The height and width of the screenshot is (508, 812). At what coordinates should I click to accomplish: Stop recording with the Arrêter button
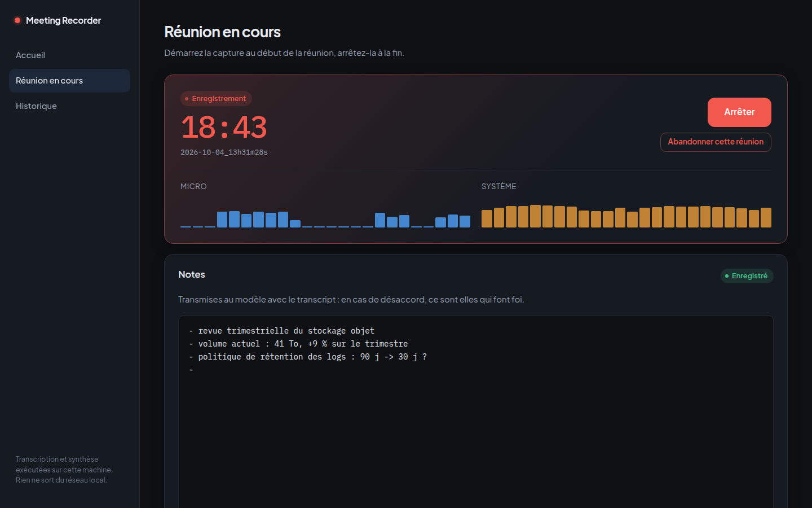(x=739, y=112)
